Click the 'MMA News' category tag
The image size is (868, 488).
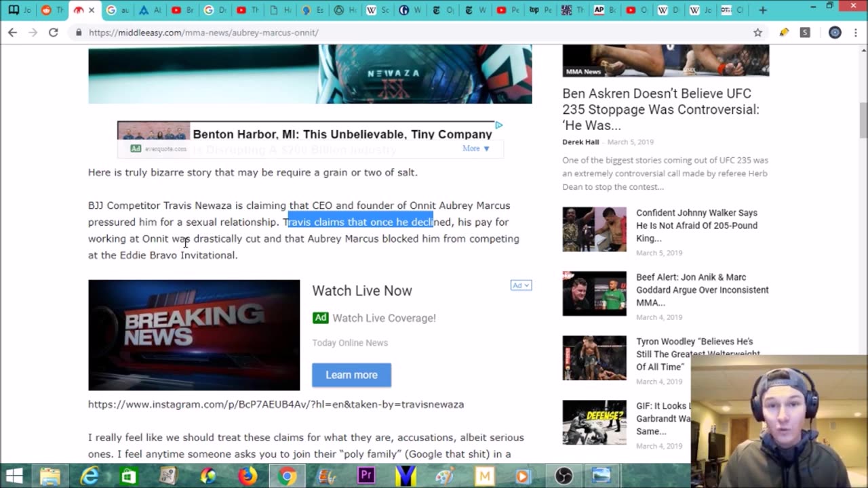(x=583, y=71)
